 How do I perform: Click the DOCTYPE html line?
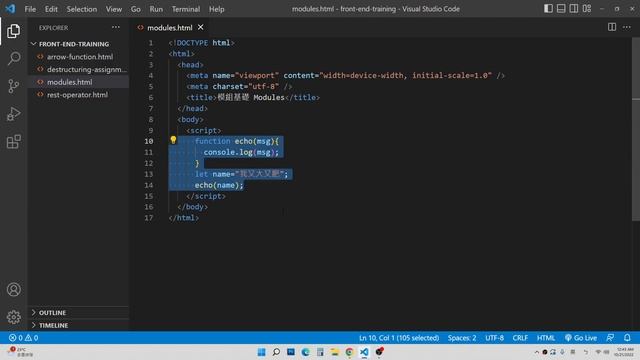tap(202, 43)
